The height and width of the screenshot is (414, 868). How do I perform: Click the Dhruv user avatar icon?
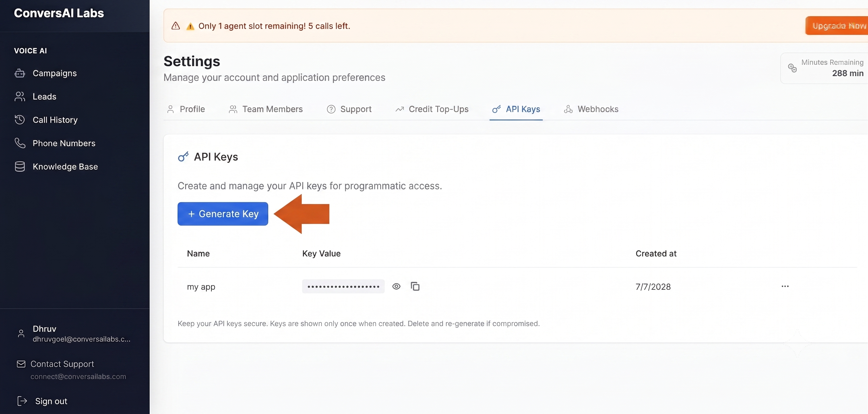[x=21, y=333]
